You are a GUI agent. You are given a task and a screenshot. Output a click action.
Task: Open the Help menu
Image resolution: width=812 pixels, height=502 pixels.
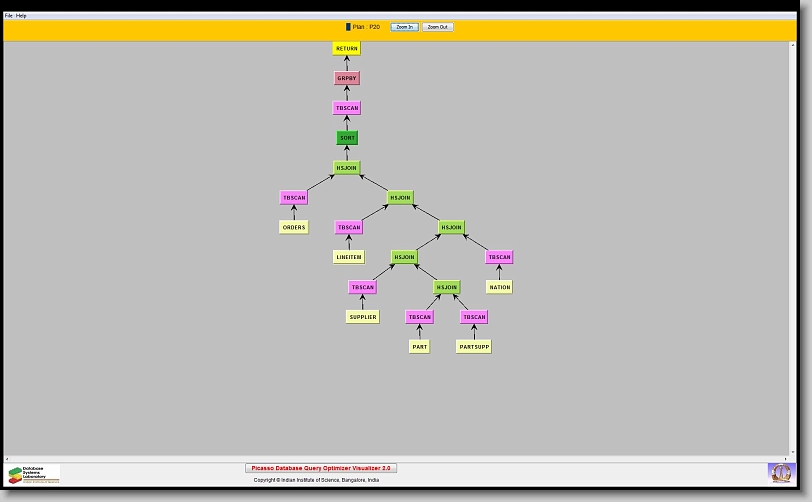pos(22,16)
